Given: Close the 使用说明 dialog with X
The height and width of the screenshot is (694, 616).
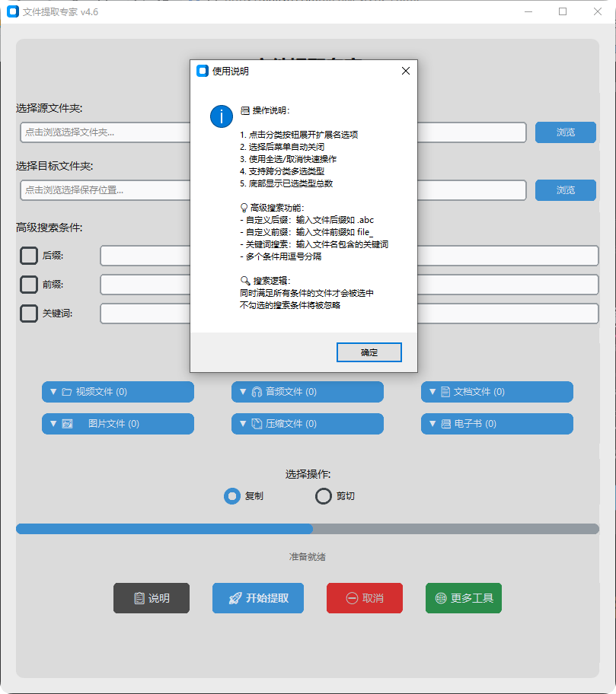Looking at the screenshot, I should (406, 71).
